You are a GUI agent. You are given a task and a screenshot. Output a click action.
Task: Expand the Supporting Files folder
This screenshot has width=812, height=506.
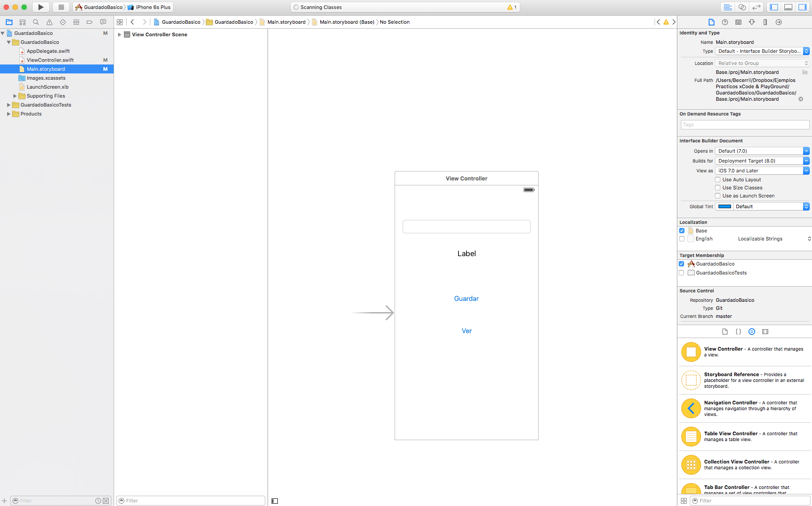tap(15, 96)
